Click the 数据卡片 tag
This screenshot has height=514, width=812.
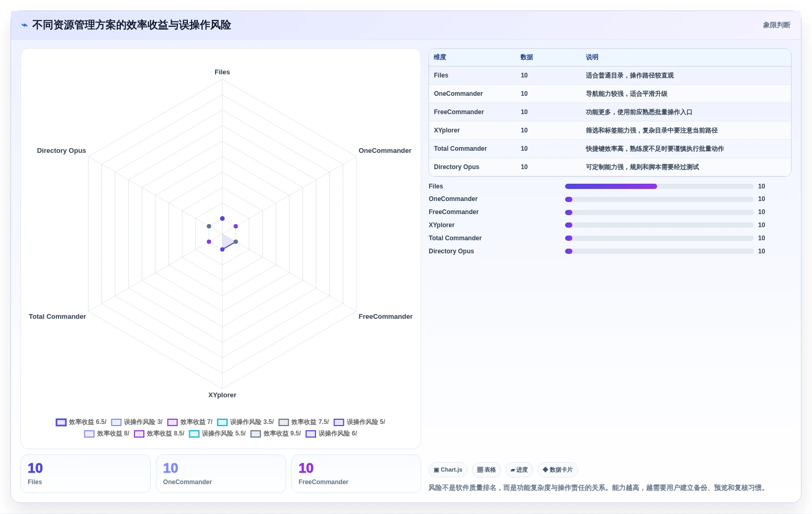click(x=557, y=470)
